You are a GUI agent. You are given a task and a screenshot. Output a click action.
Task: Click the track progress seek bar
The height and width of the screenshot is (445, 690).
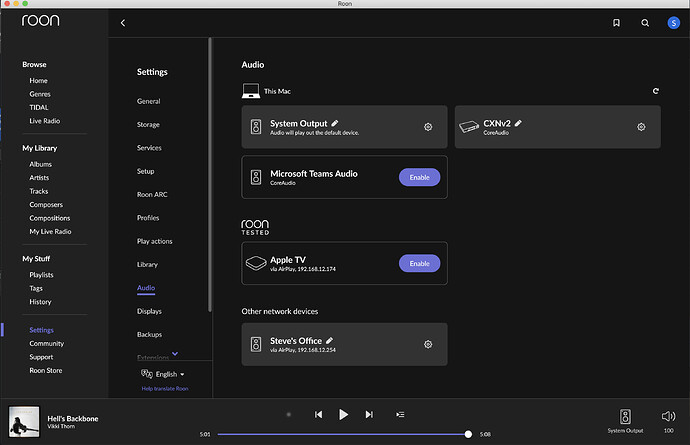pyautogui.click(x=342, y=434)
